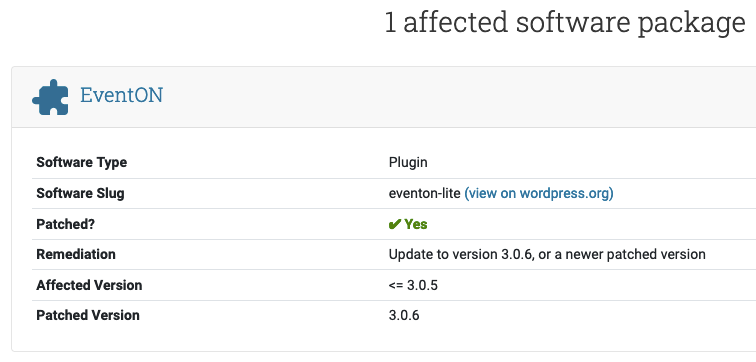Viewport: 756px width, 362px height.
Task: Open the EventON plugin title link
Action: tap(121, 95)
